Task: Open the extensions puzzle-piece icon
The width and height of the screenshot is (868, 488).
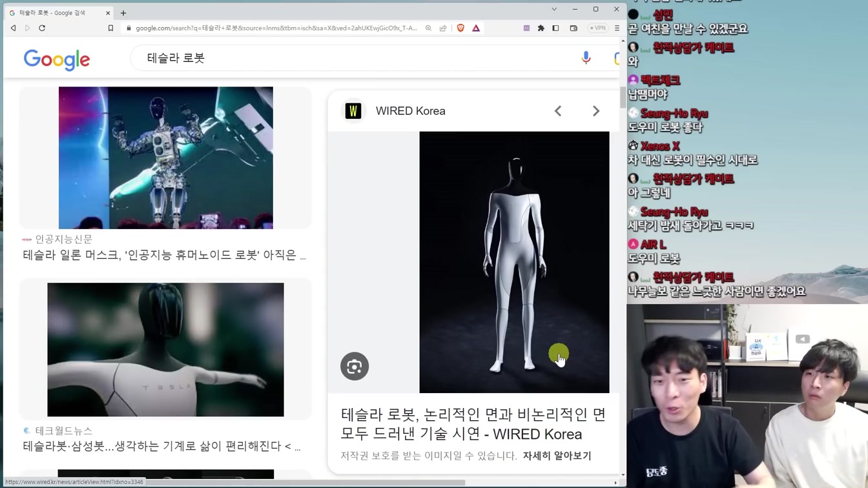Action: 541,28
